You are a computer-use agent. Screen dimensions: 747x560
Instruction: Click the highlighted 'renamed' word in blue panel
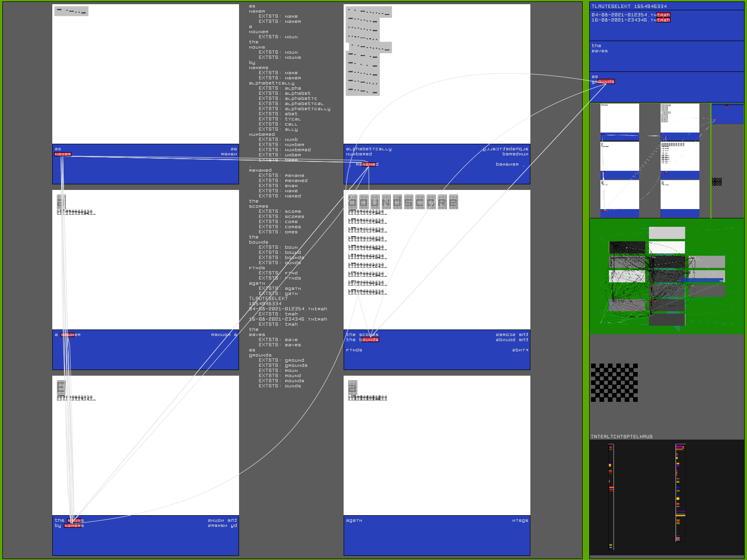pyautogui.click(x=367, y=164)
